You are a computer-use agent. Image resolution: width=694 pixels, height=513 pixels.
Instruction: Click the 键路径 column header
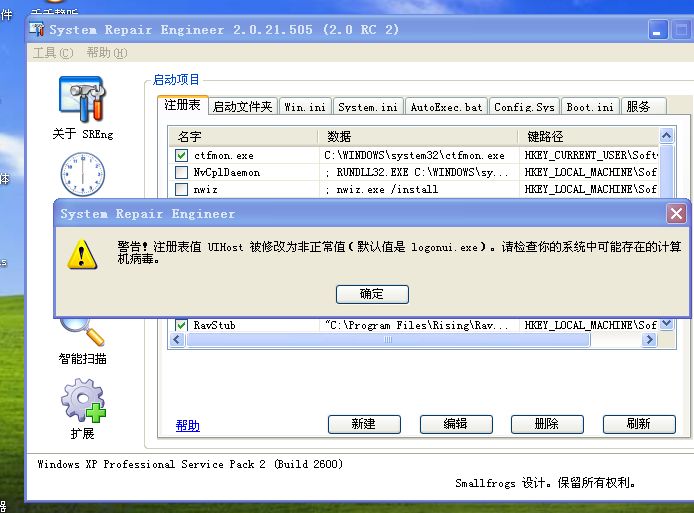(588, 136)
